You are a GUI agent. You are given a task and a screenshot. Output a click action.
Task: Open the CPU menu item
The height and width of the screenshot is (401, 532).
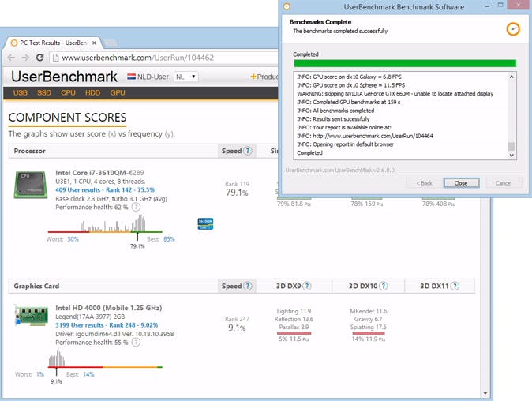pos(68,92)
